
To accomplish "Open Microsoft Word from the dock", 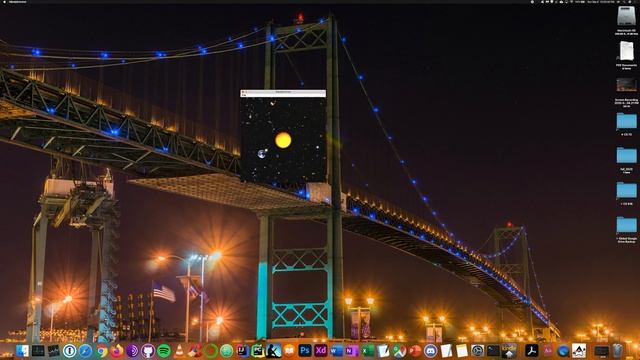I will click(x=336, y=351).
